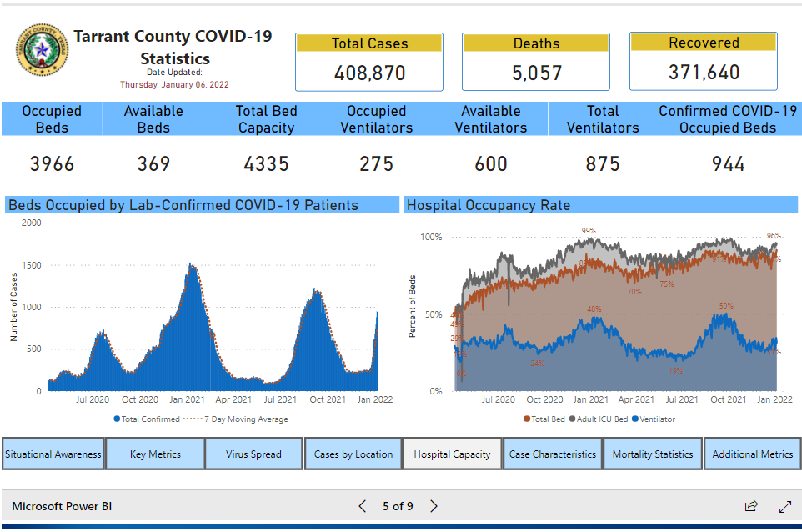Viewport: 802px width, 532px height.
Task: Click the Tarrant County seal logo
Action: pyautogui.click(x=42, y=50)
